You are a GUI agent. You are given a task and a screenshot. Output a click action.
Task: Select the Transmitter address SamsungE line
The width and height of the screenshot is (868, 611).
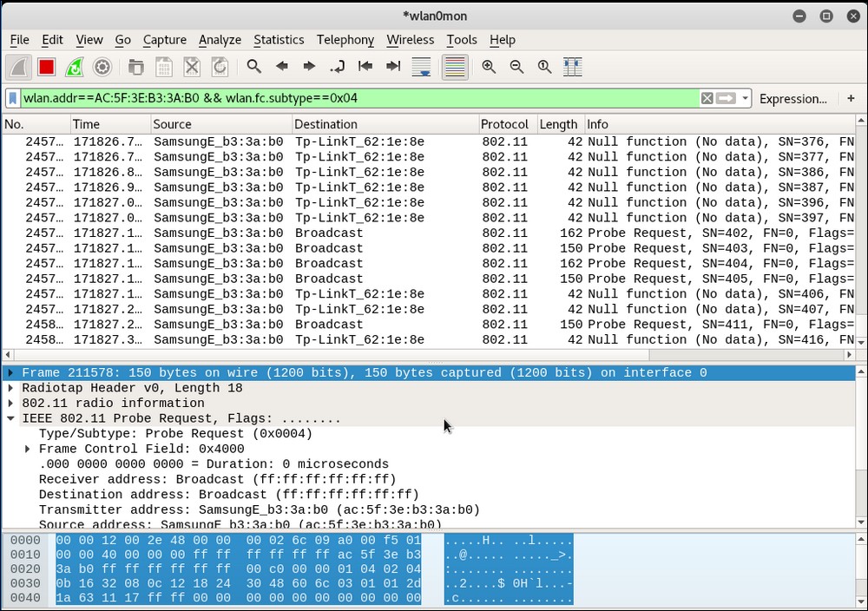(259, 509)
